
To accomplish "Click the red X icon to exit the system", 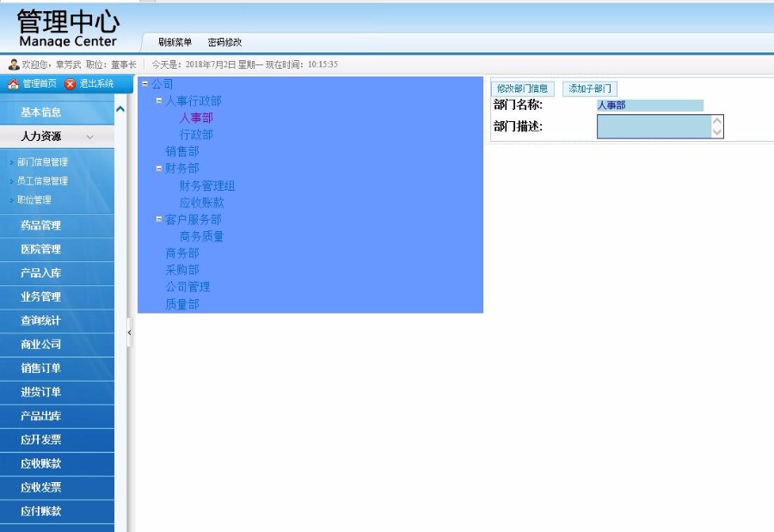I will (x=69, y=83).
